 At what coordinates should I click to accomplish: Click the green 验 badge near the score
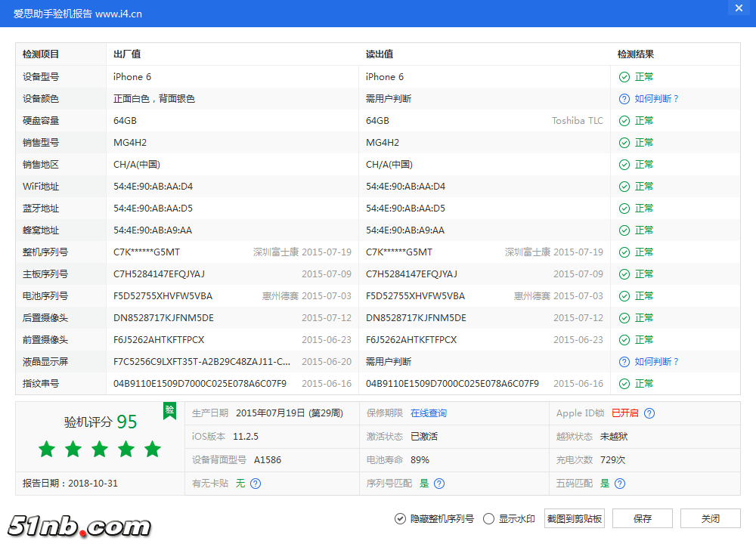point(169,410)
